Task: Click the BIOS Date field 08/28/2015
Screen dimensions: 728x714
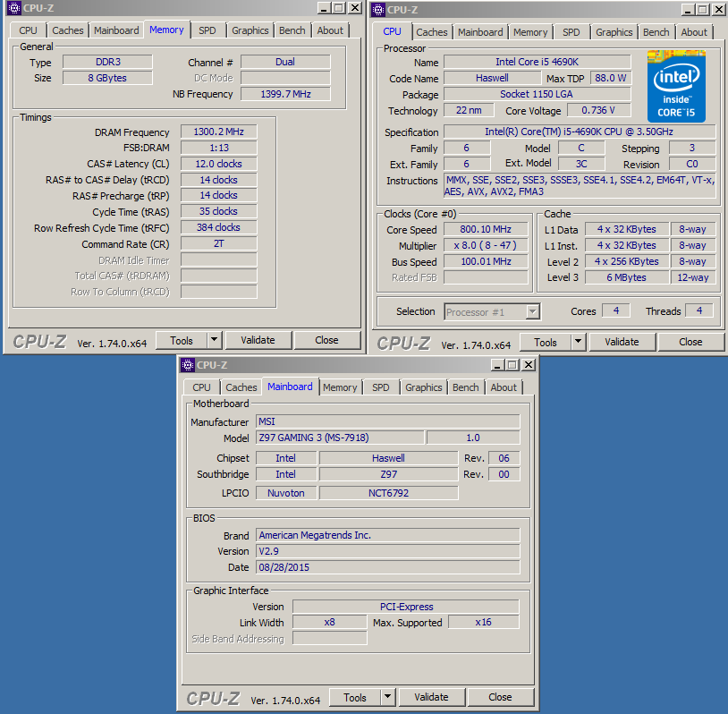Action: (x=388, y=567)
